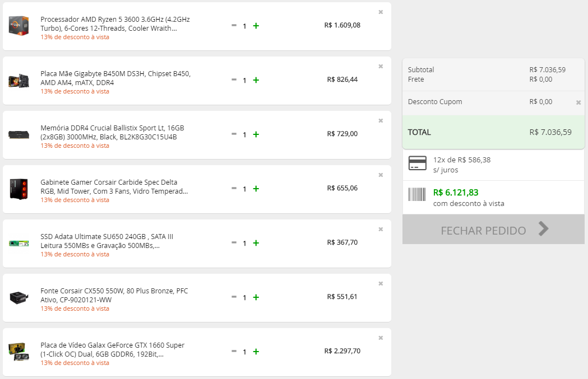
Task: Remove Galax GTX 1660 Super from cart
Action: point(381,338)
